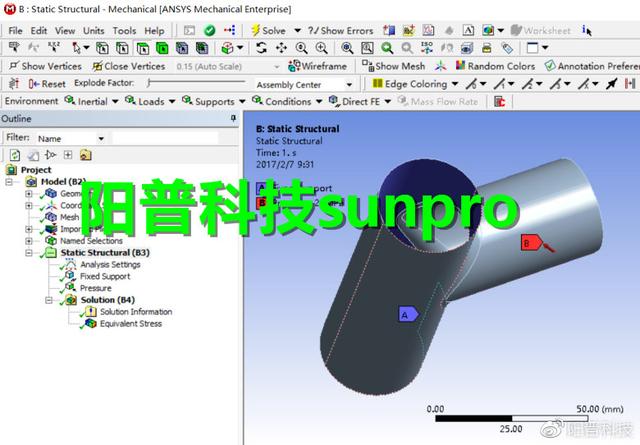Viewport: 640px width, 445px height.
Task: Toggle Show Vertices
Action: coord(45,66)
